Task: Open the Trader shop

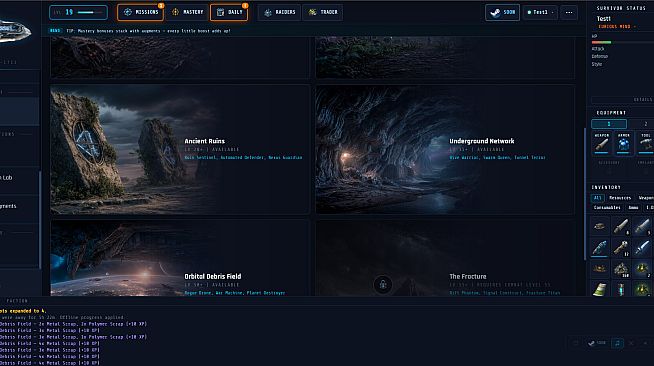Action: click(x=323, y=12)
